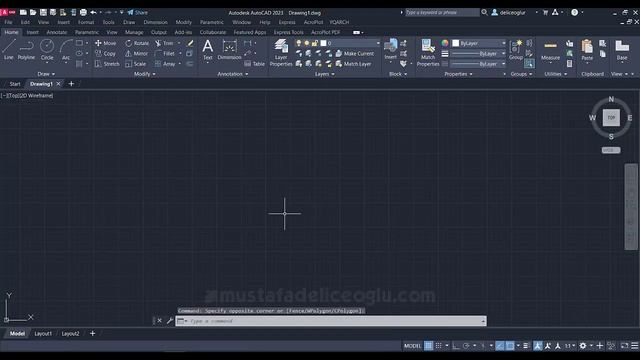Screen dimensions: 640x360
Task: Open the Dimension menu
Action: click(x=155, y=22)
